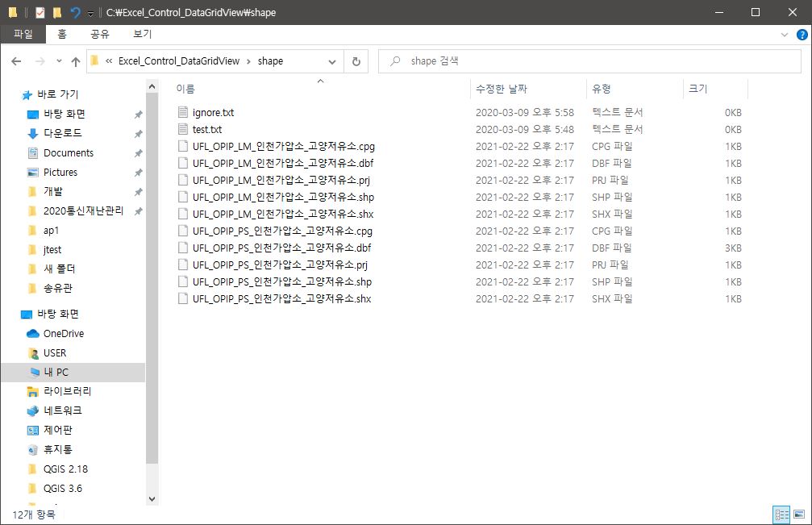Click the Up arrow to parent folder
The width and height of the screenshot is (812, 525).
coord(76,60)
